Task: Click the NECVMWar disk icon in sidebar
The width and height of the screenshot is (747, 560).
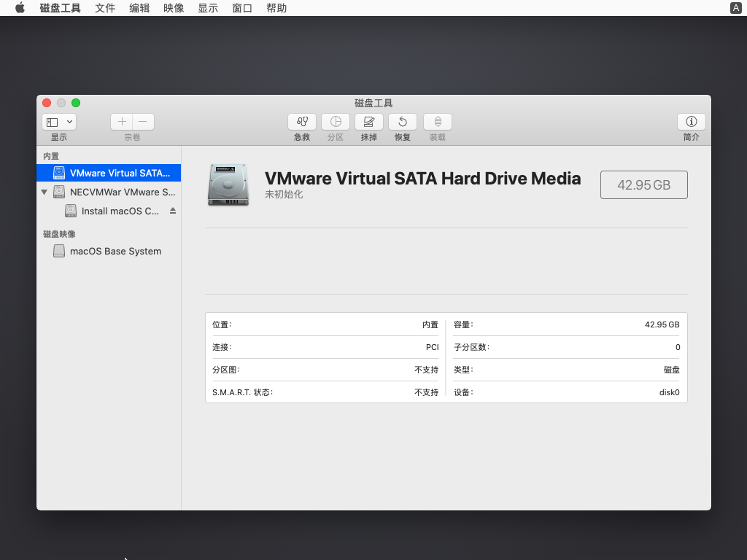Action: pos(59,192)
